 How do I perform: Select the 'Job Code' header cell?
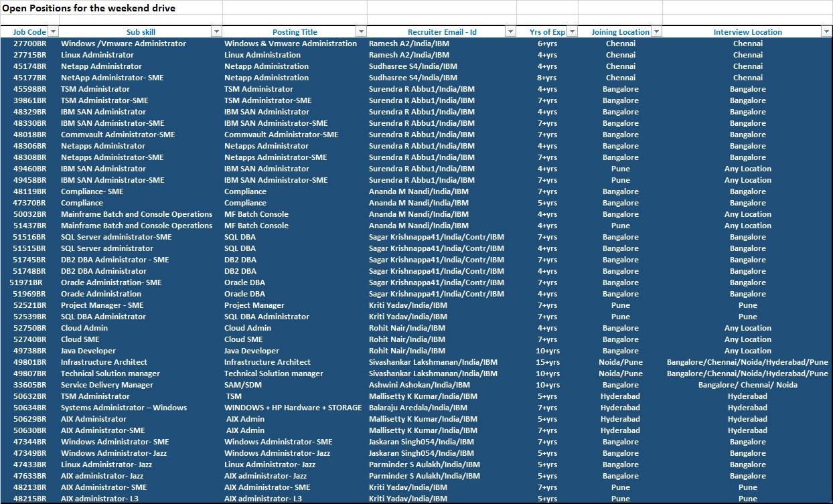pyautogui.click(x=29, y=31)
